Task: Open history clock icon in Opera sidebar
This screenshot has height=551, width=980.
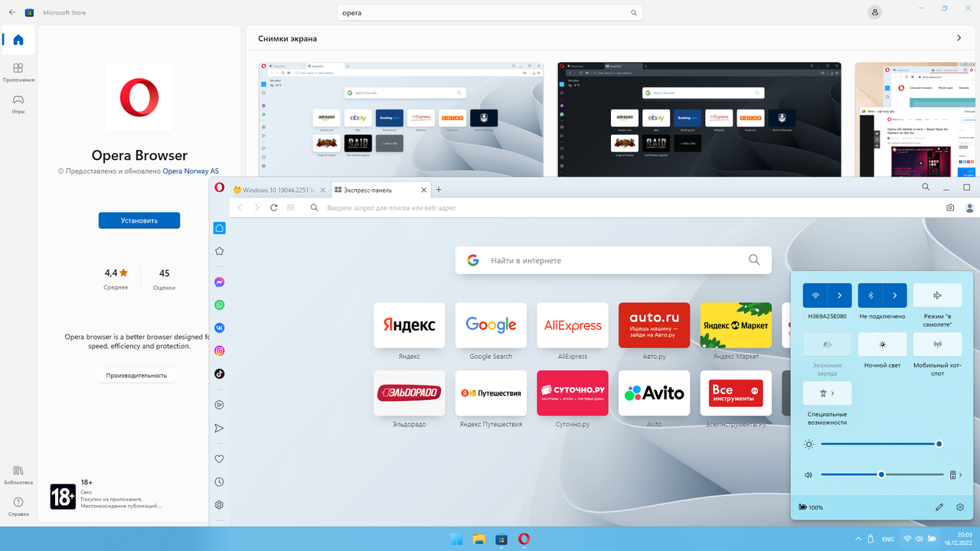Action: [x=220, y=482]
